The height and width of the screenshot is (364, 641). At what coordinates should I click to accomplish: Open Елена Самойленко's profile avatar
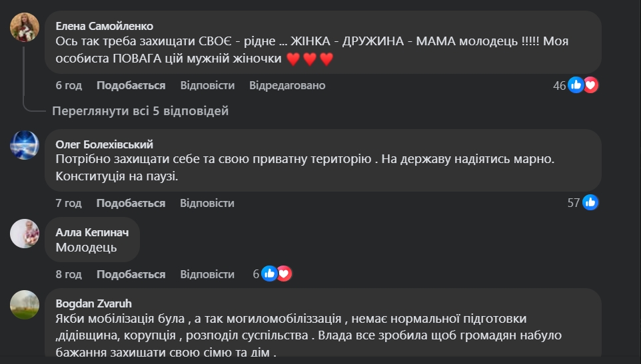click(x=25, y=27)
